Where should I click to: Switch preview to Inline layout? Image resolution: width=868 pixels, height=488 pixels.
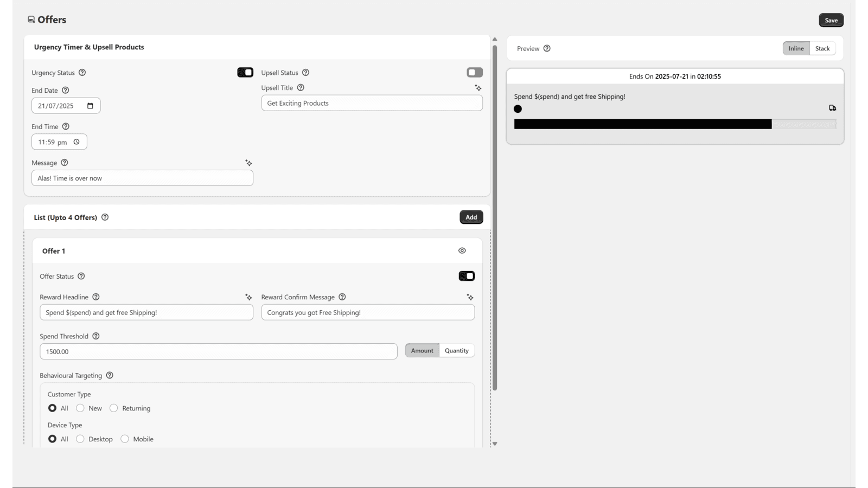(796, 48)
